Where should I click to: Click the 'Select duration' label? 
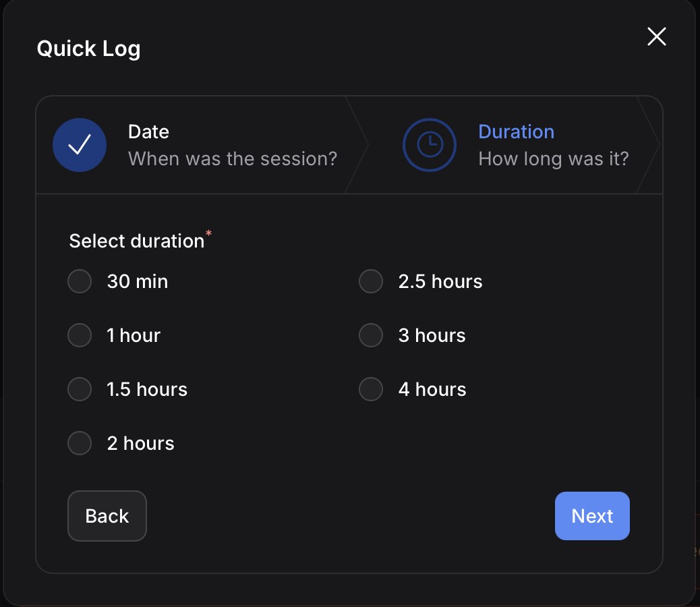pyautogui.click(x=135, y=241)
